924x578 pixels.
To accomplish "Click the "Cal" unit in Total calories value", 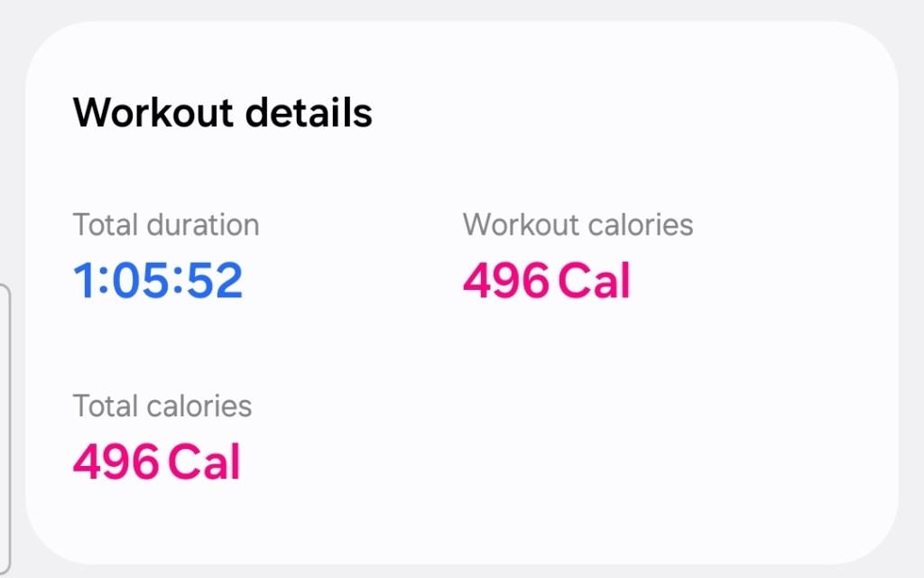I will (204, 461).
